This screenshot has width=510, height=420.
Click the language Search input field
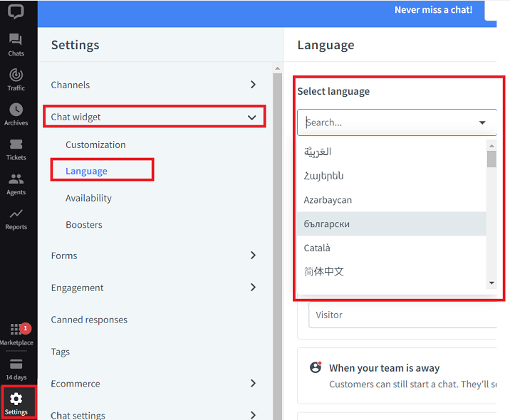385,122
